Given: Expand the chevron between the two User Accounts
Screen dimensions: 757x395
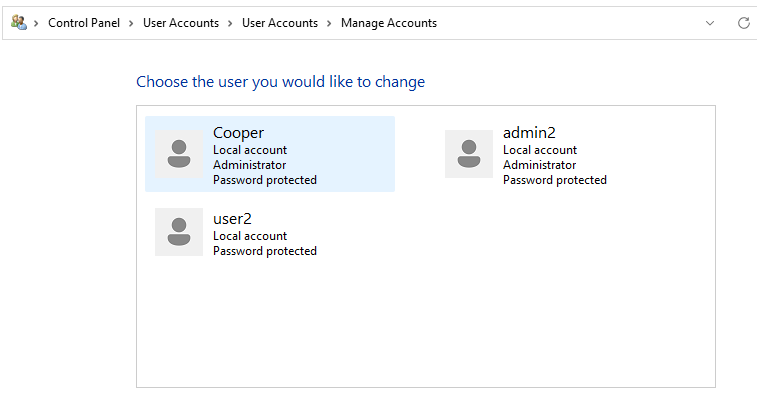Looking at the screenshot, I should point(230,23).
